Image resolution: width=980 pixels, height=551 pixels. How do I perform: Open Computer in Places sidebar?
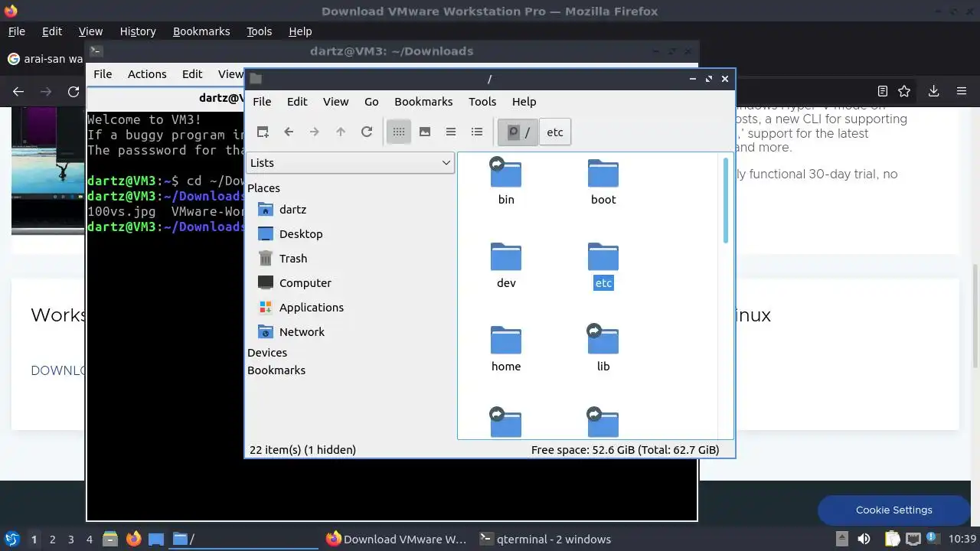295,282
